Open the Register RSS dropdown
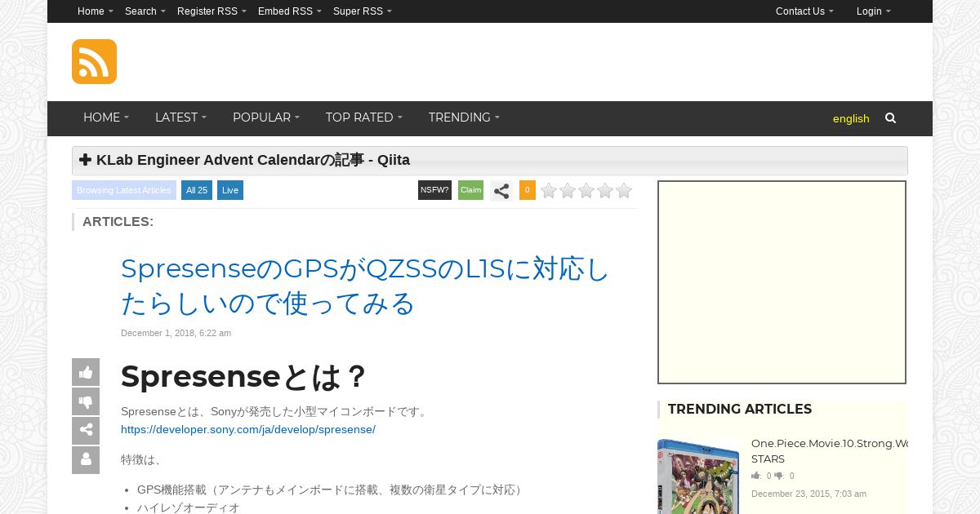The image size is (980, 514). [x=212, y=11]
